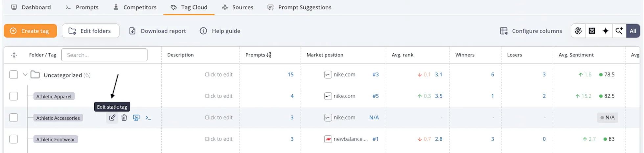Click the Edit folders button
The image size is (644, 153).
pyautogui.click(x=90, y=31)
